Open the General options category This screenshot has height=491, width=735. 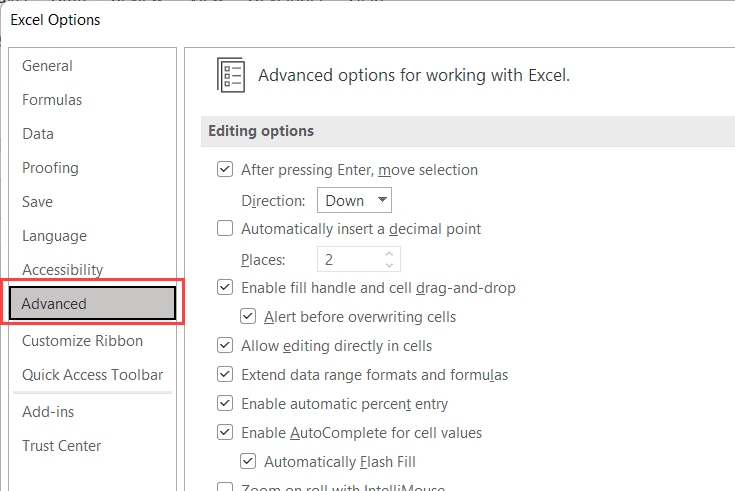[x=47, y=66]
